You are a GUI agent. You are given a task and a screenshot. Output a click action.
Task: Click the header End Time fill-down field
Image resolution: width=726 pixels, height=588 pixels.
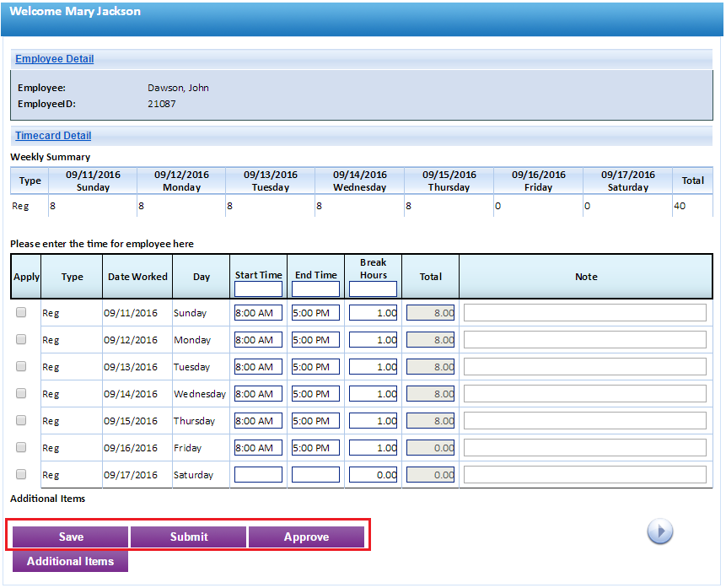[315, 289]
